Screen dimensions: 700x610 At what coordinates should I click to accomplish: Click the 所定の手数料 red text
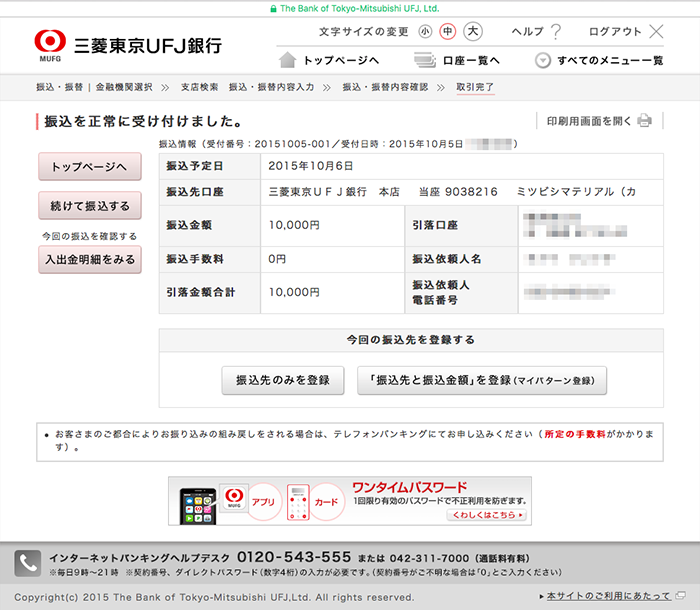coord(575,434)
